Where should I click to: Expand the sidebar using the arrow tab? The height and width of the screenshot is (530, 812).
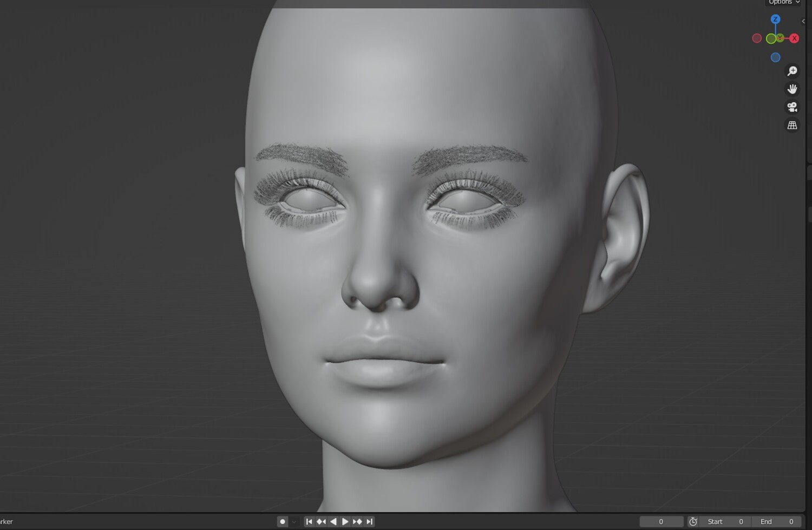point(803,21)
